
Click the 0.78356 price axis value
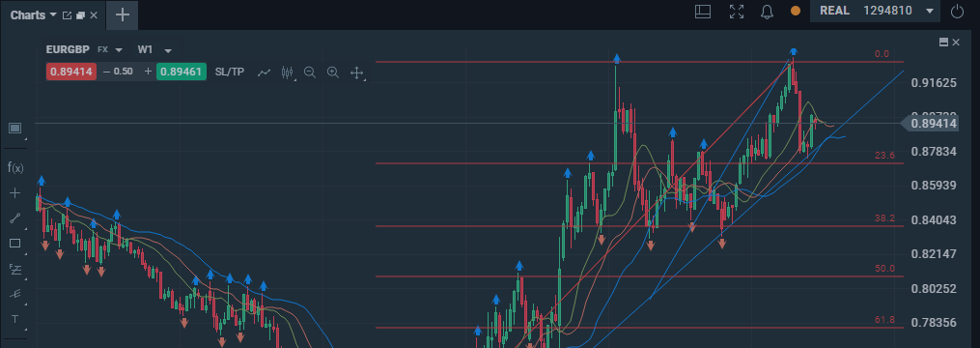(x=935, y=322)
